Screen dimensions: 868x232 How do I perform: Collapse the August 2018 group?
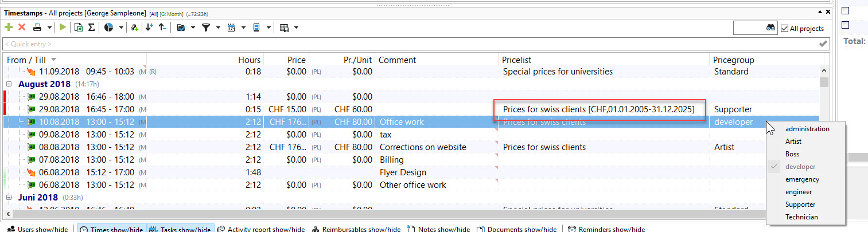(x=10, y=84)
